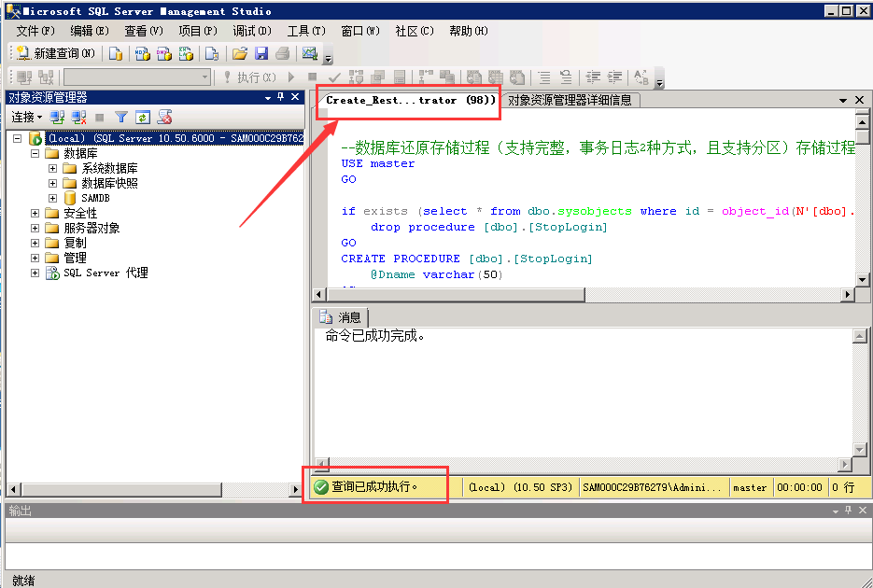The height and width of the screenshot is (588, 873).
Task: Parse the query with the checkmark icon
Action: pos(334,77)
